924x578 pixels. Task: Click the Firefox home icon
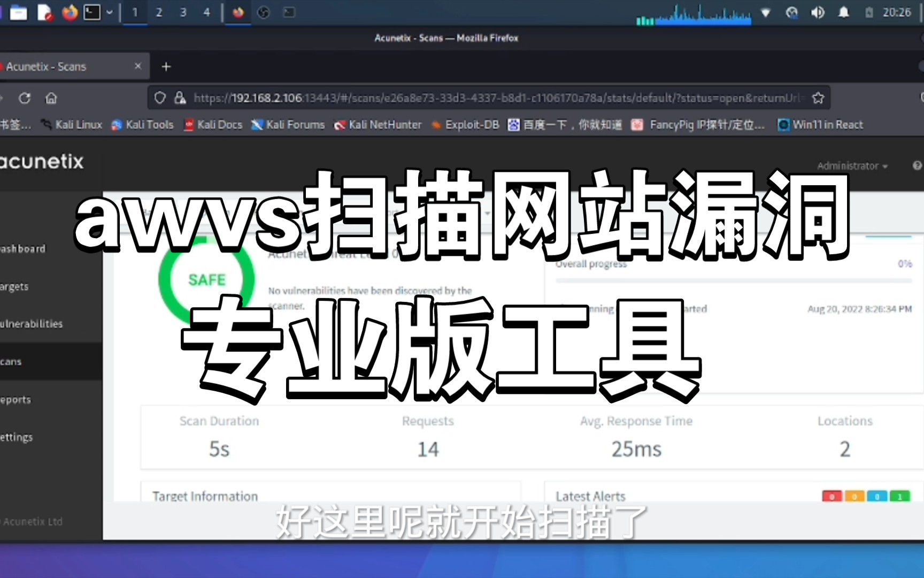(51, 98)
